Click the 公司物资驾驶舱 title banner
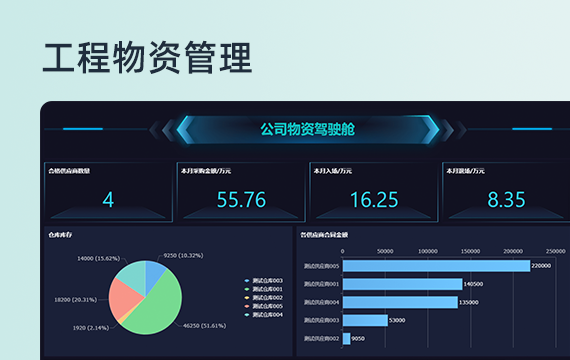The image size is (570, 360). pyautogui.click(x=308, y=129)
